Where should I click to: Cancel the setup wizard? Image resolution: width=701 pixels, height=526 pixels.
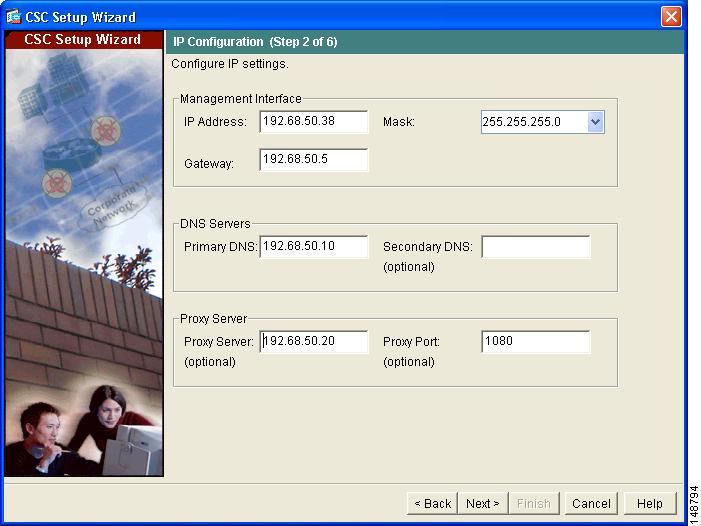tap(591, 504)
